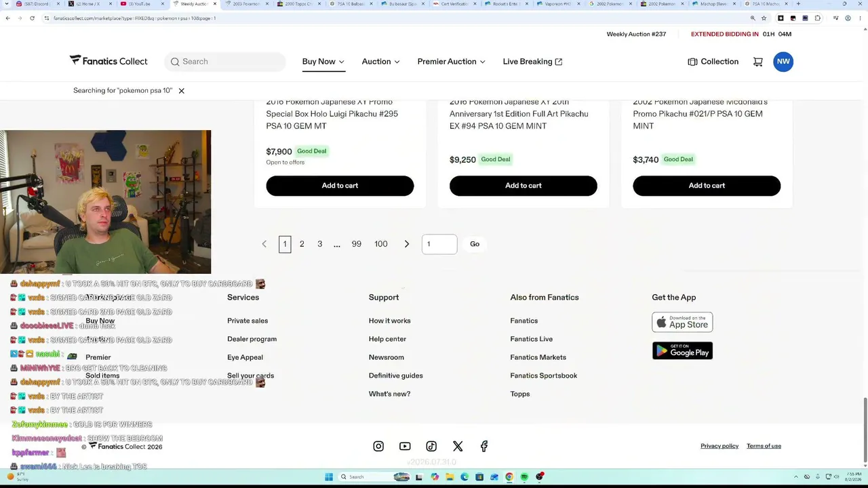Open the Privacy policy link
868x488 pixels.
(719, 446)
